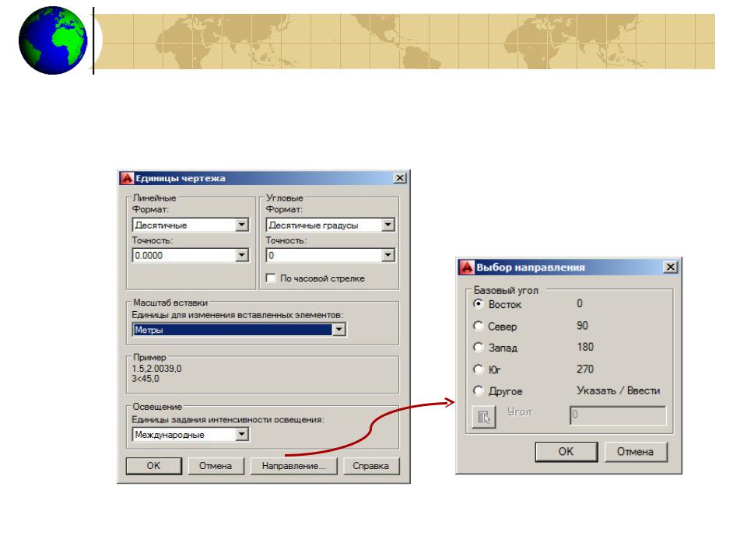Screen dimensions: 747x560
Task: Close the Единицы чертежа dialog
Action: click(x=400, y=178)
